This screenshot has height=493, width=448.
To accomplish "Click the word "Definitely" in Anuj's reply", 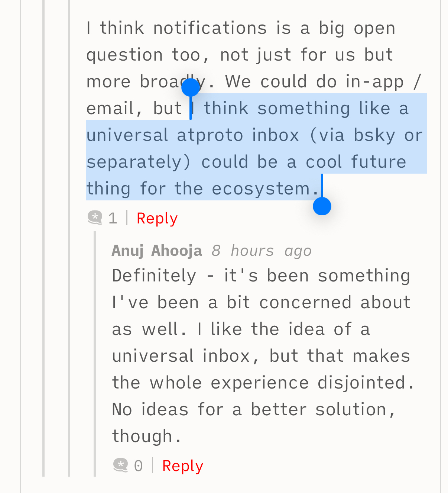I will (154, 276).
